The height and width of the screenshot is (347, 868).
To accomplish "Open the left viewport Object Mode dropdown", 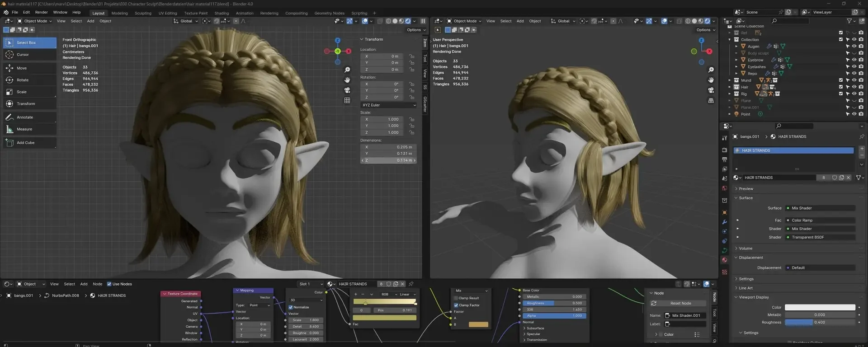I will point(35,21).
